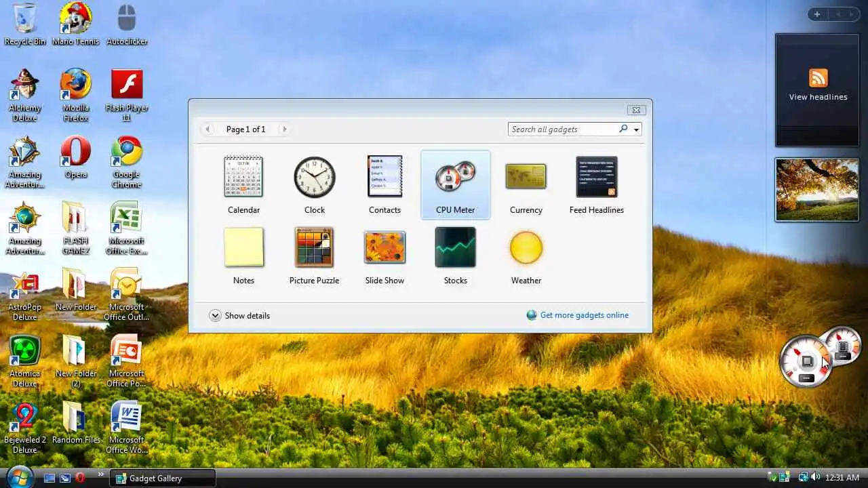
Task: Select the Atomica Deluxe desktop shortcut
Action: (x=25, y=361)
